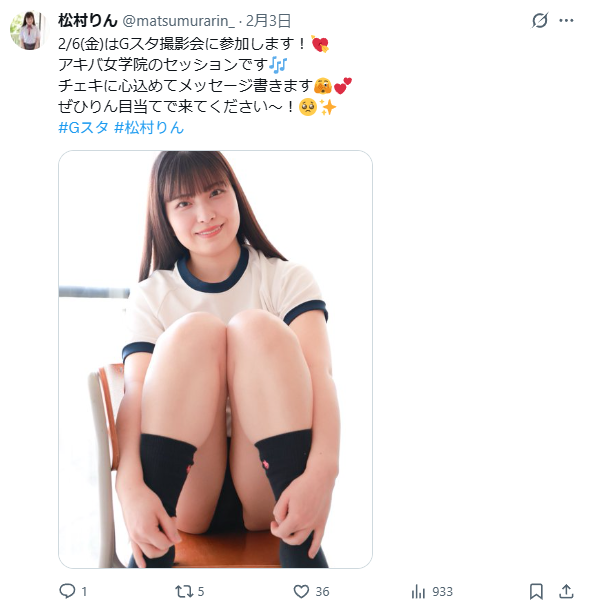
Task: Click the repost icon showing 5
Action: pos(184,591)
